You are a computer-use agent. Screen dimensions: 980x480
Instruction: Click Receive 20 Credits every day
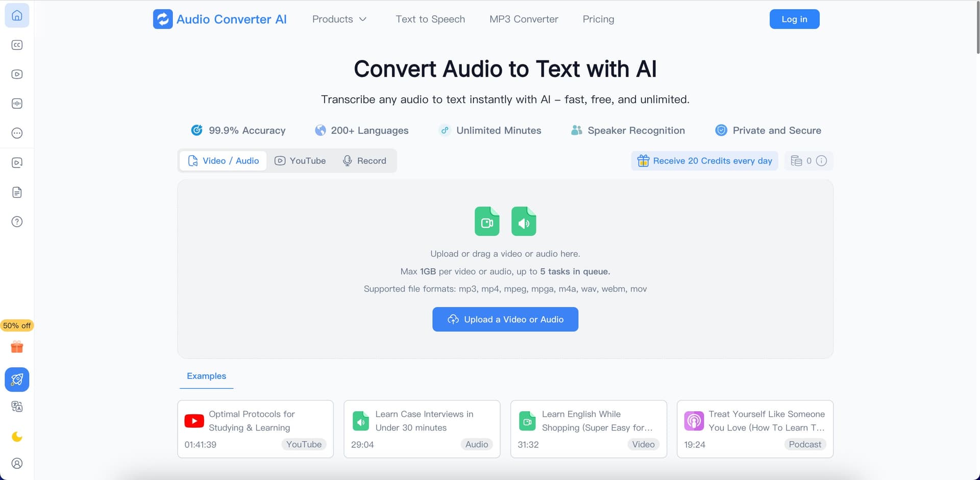[x=704, y=161]
